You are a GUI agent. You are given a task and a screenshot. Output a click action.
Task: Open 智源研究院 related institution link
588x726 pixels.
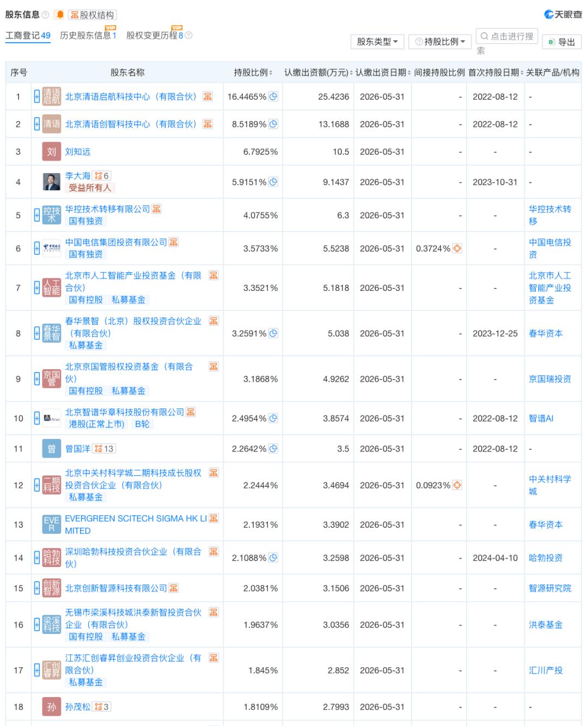tap(550, 588)
